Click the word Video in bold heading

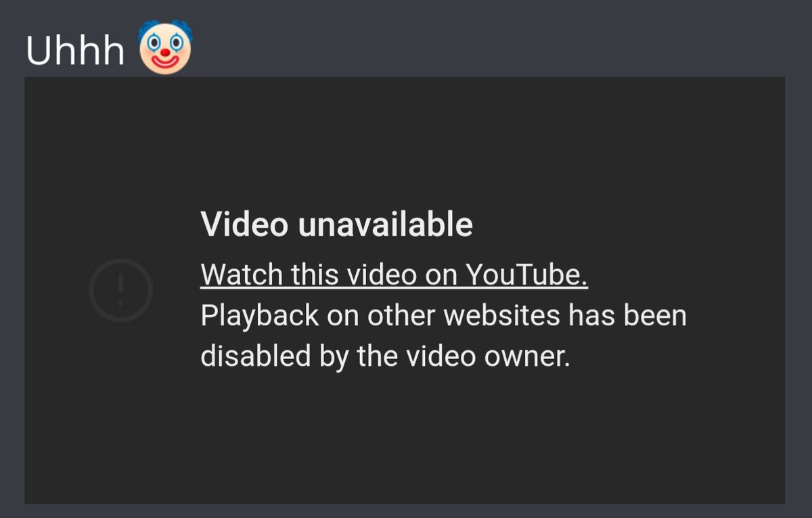[244, 225]
